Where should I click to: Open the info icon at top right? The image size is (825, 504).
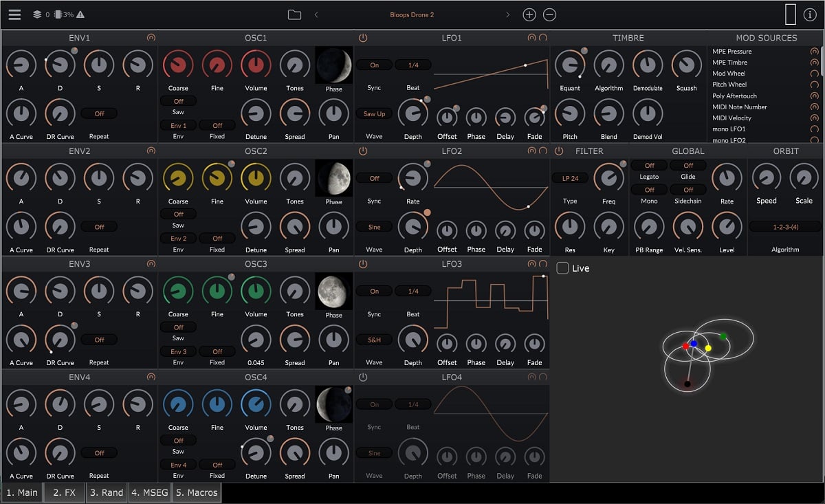pos(809,14)
